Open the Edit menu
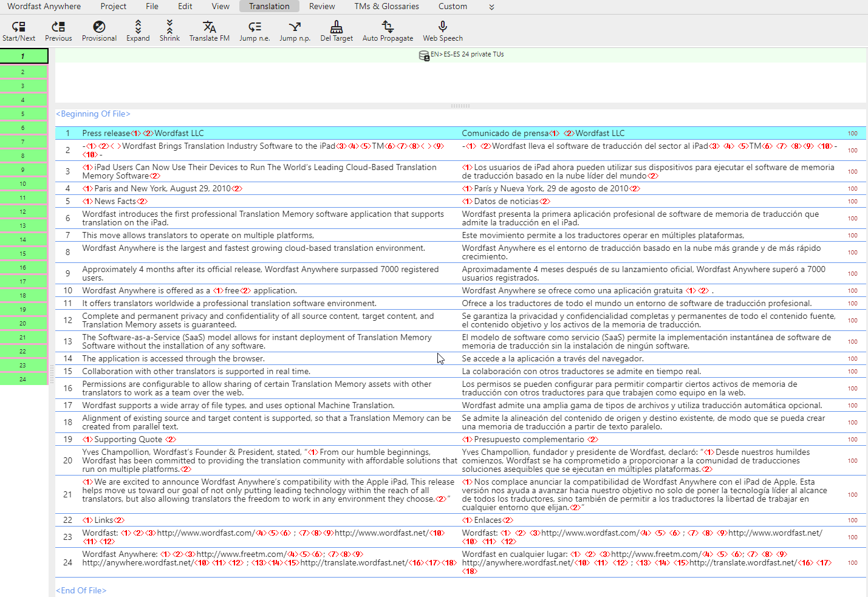Viewport: 868px width, 597px height. pos(185,6)
